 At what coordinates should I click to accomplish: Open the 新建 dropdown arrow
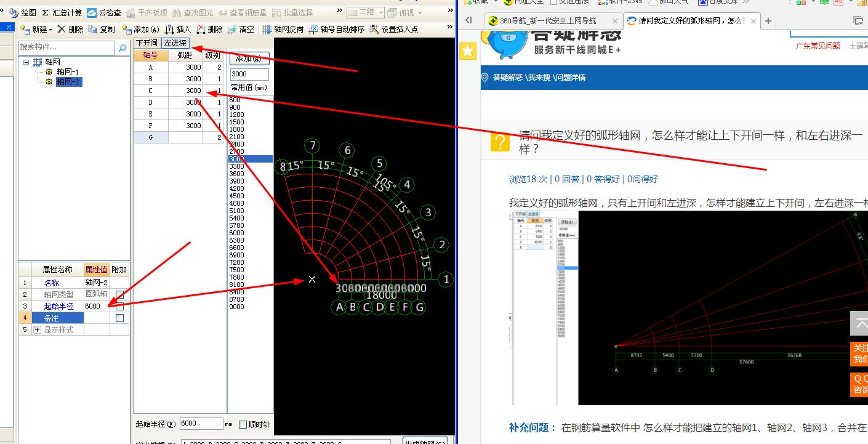click(x=51, y=29)
